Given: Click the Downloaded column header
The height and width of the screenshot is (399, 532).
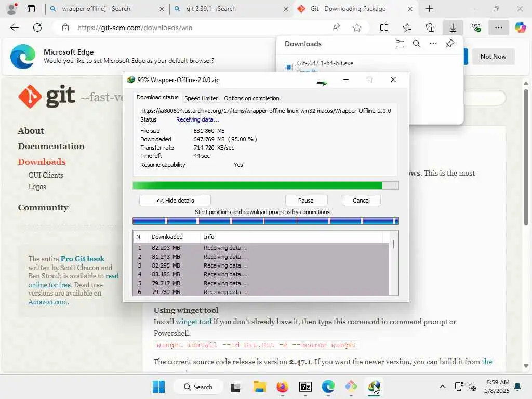Looking at the screenshot, I should (175, 237).
